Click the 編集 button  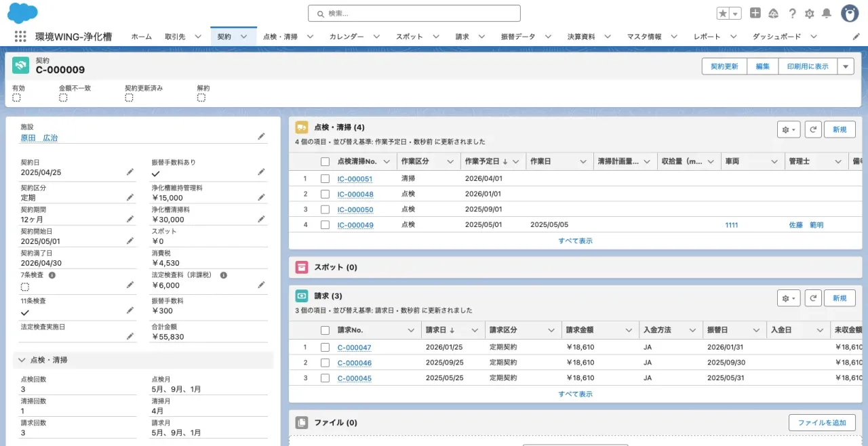tap(763, 66)
